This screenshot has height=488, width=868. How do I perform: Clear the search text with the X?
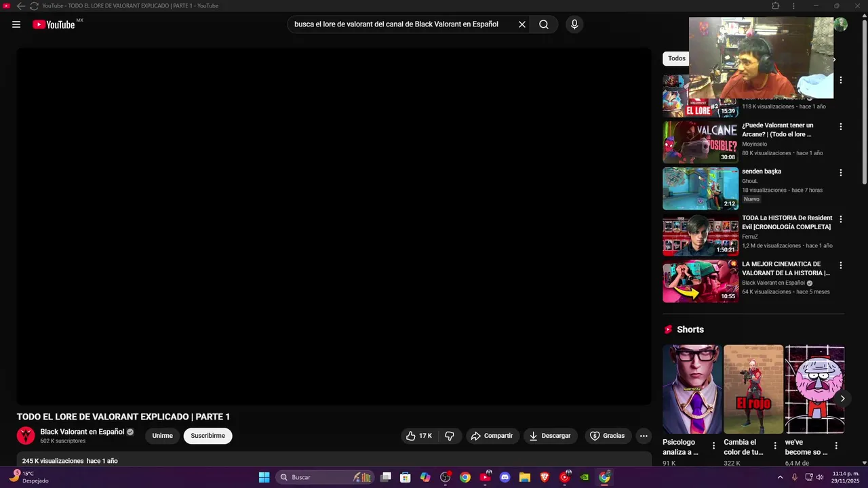coord(522,24)
